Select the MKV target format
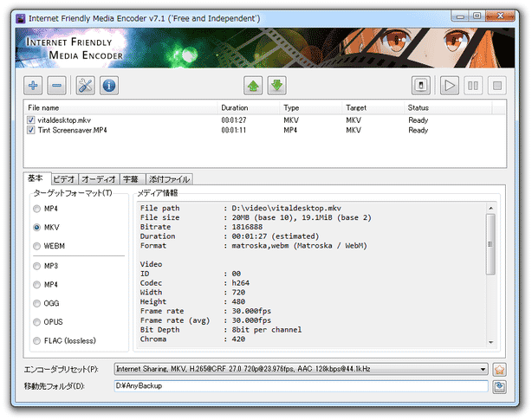532x420 pixels. coord(36,228)
